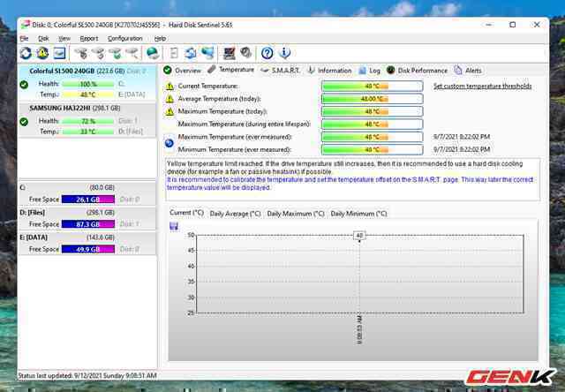This screenshot has height=392, width=565.
Task: Switch to the Overview tab
Action: 183,71
